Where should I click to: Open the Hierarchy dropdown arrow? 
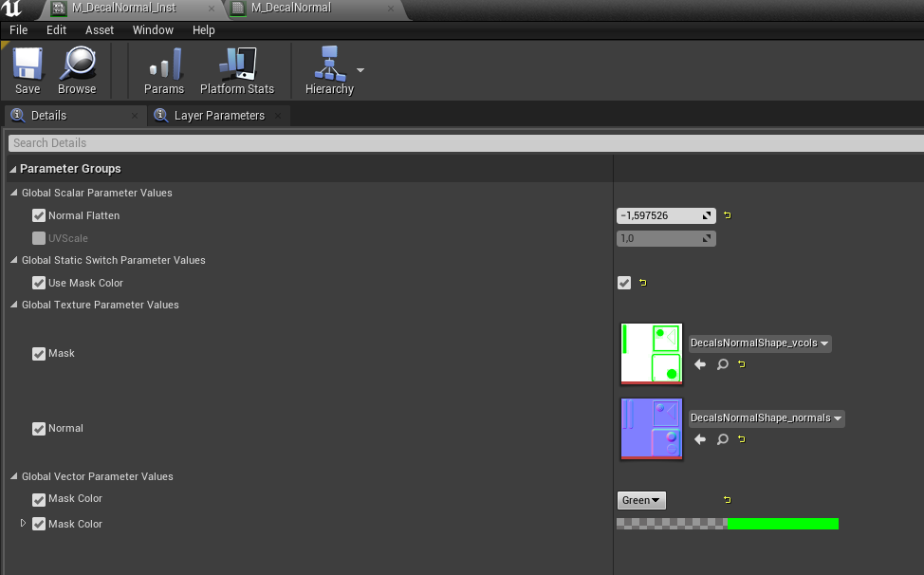point(360,70)
